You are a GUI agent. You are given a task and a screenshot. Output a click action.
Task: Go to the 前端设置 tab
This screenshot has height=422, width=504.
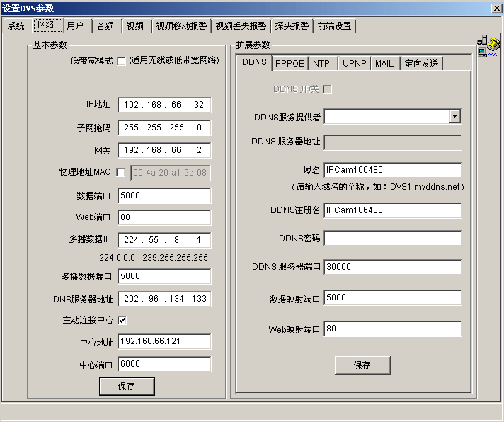(334, 25)
